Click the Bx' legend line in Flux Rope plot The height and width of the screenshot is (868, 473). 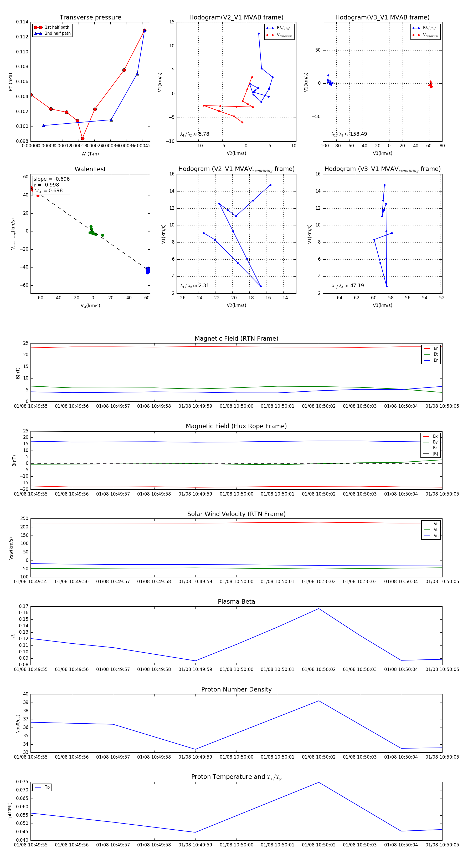pos(426,436)
